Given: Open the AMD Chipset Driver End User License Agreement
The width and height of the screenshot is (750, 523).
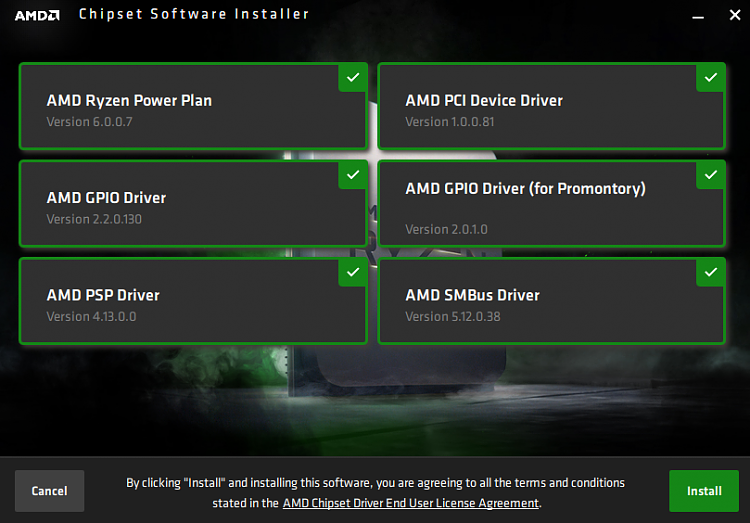Looking at the screenshot, I should [x=410, y=503].
